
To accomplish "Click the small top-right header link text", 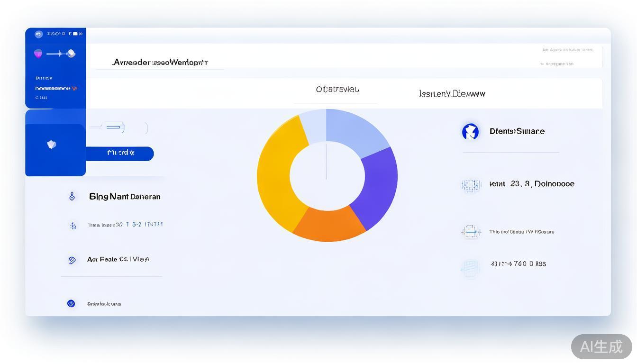I will [568, 50].
